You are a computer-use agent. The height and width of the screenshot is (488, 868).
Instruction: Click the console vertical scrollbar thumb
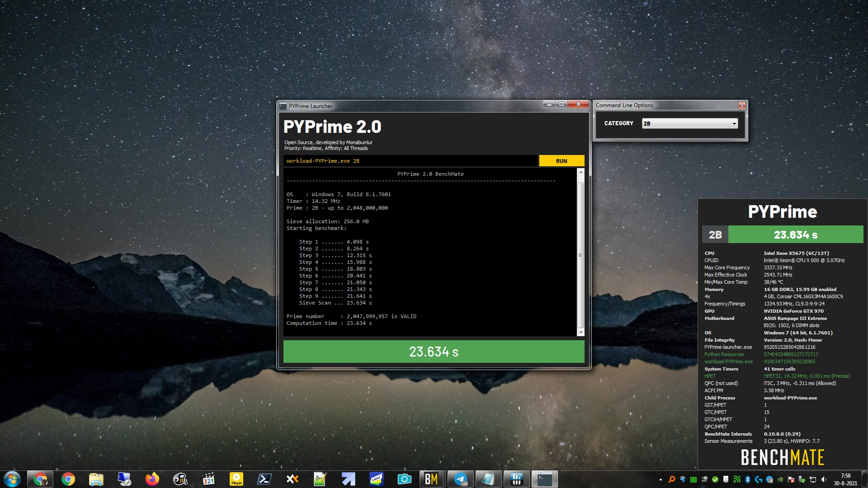(x=581, y=255)
